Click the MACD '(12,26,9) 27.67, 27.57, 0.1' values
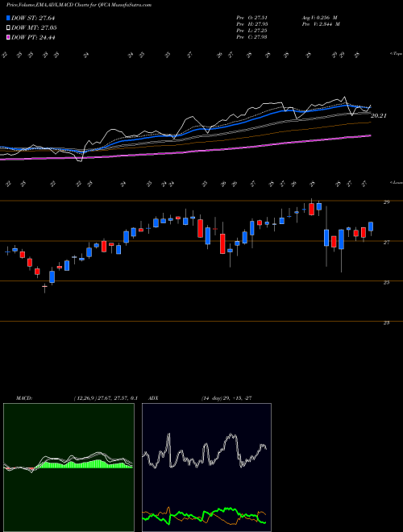This screenshot has height=532, width=403. pyautogui.click(x=106, y=398)
